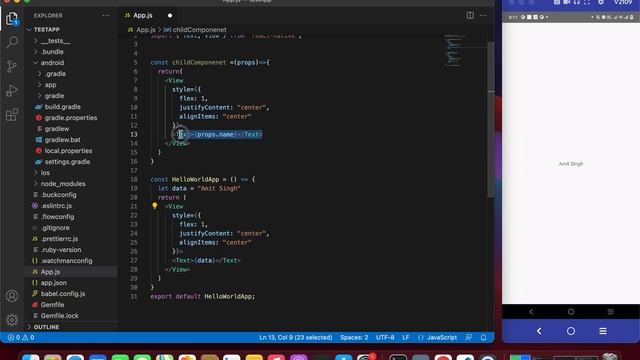Click the code minimap preview

453,51
